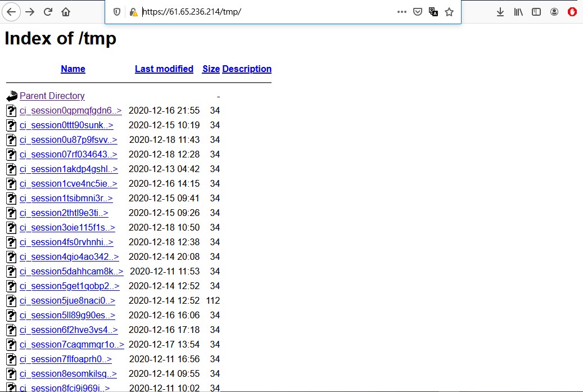Select the date 2020-12-16 21:55
This screenshot has height=392, width=583.
pyautogui.click(x=164, y=110)
